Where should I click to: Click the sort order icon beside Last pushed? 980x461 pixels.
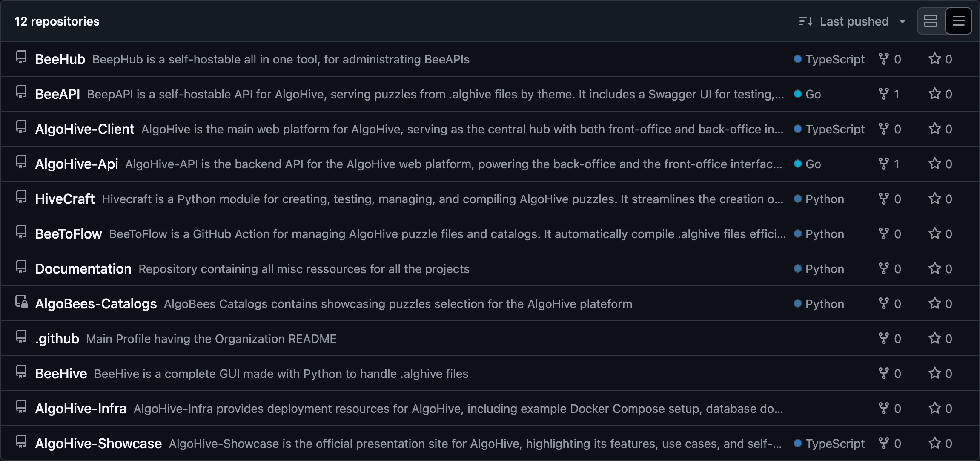pyautogui.click(x=806, y=21)
